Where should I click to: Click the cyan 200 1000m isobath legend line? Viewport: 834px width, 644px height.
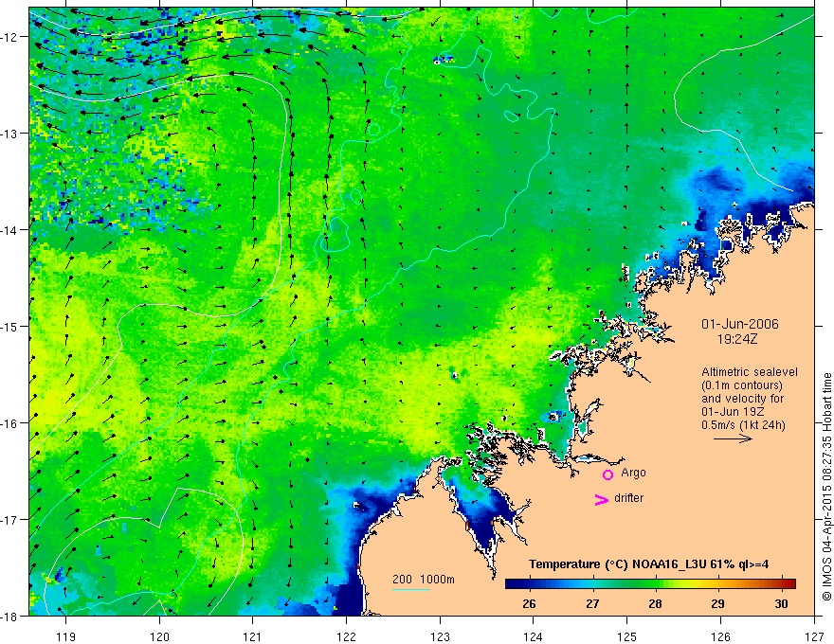click(x=411, y=589)
